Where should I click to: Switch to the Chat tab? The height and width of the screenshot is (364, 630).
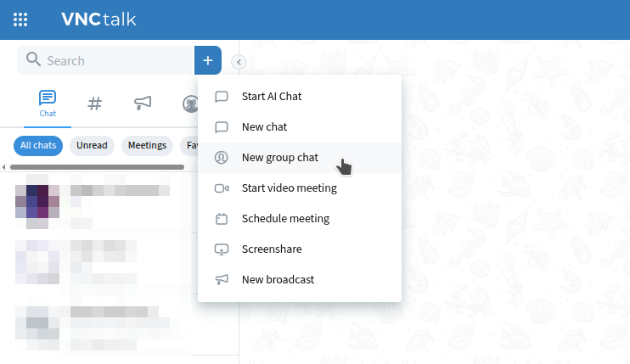click(x=48, y=104)
